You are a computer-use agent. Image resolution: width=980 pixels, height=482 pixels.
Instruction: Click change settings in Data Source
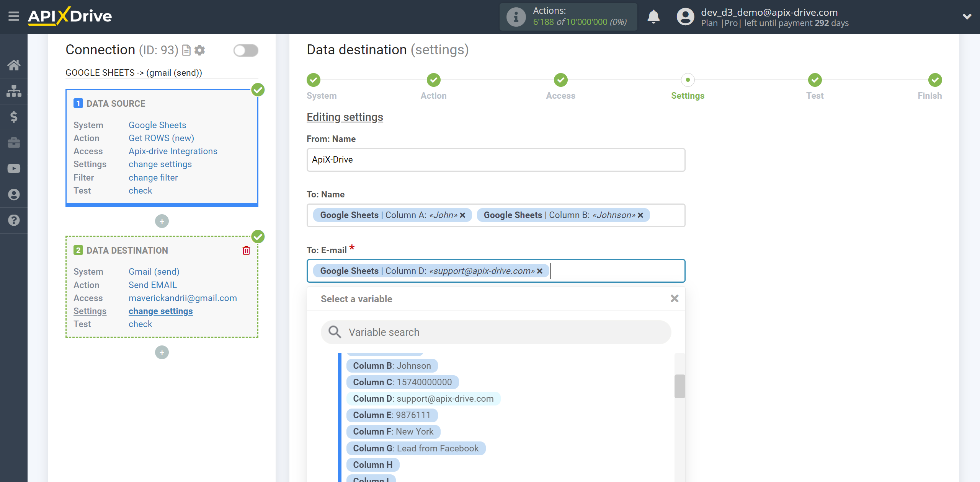[160, 164]
